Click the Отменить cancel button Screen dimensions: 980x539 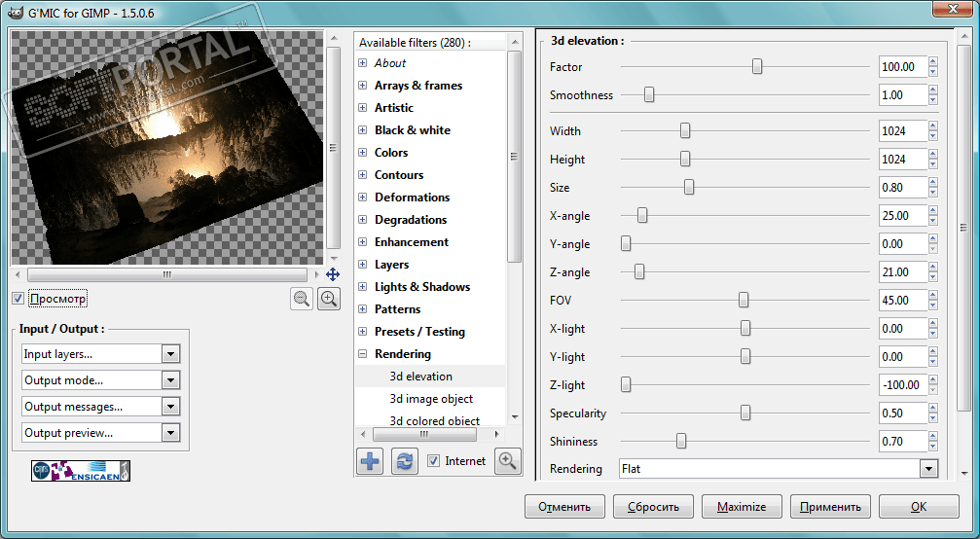click(x=565, y=507)
